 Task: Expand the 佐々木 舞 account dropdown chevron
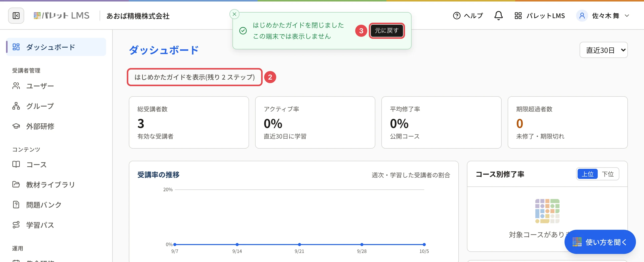pyautogui.click(x=627, y=16)
